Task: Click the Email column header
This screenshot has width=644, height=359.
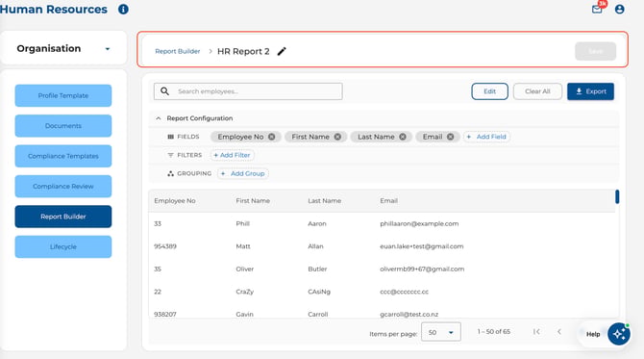Action: tap(388, 201)
